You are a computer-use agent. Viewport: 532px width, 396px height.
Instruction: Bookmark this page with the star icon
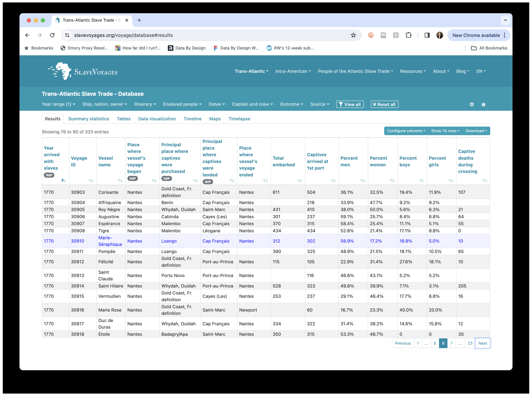[353, 35]
